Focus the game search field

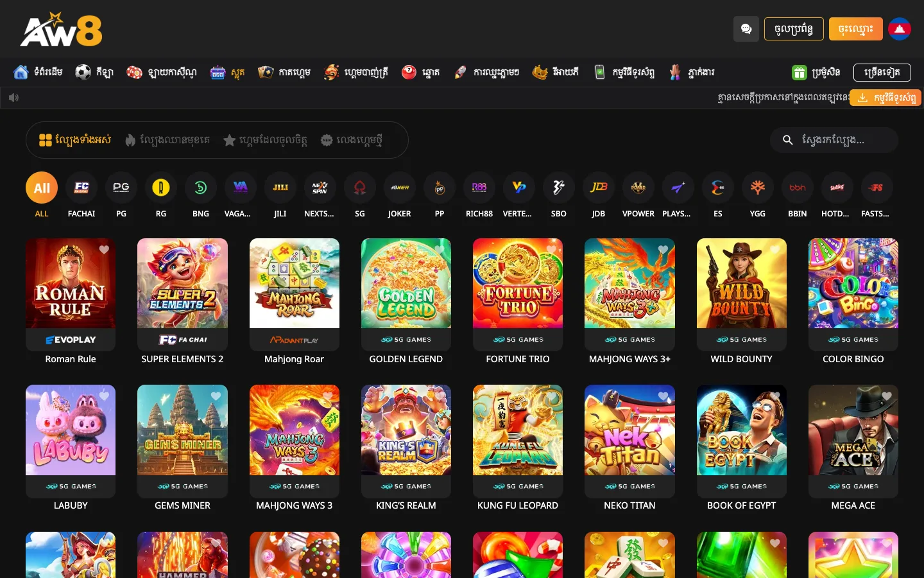(x=834, y=140)
